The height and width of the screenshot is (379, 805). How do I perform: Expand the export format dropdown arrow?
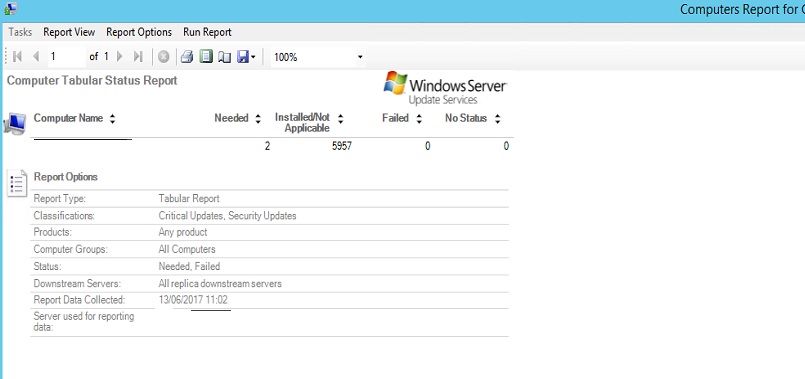(x=253, y=57)
